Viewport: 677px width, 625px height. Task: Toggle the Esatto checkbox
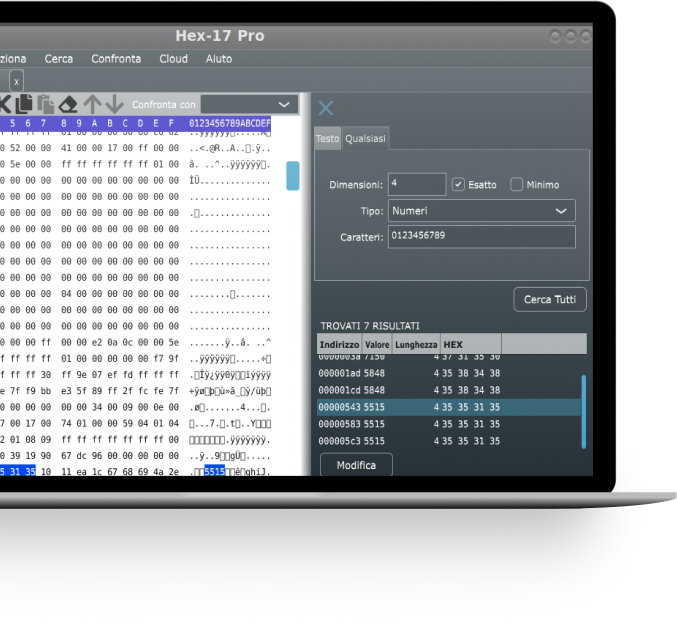pos(458,185)
